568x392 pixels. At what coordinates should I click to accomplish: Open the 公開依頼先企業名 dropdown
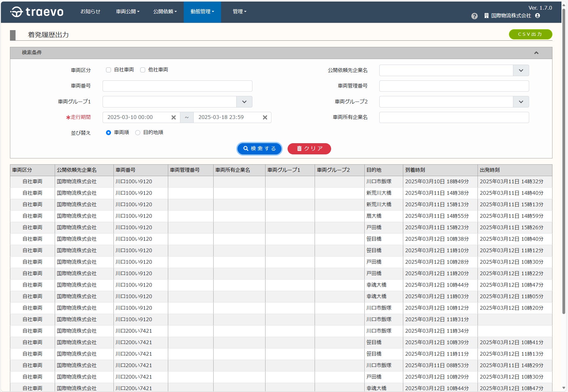pyautogui.click(x=521, y=71)
